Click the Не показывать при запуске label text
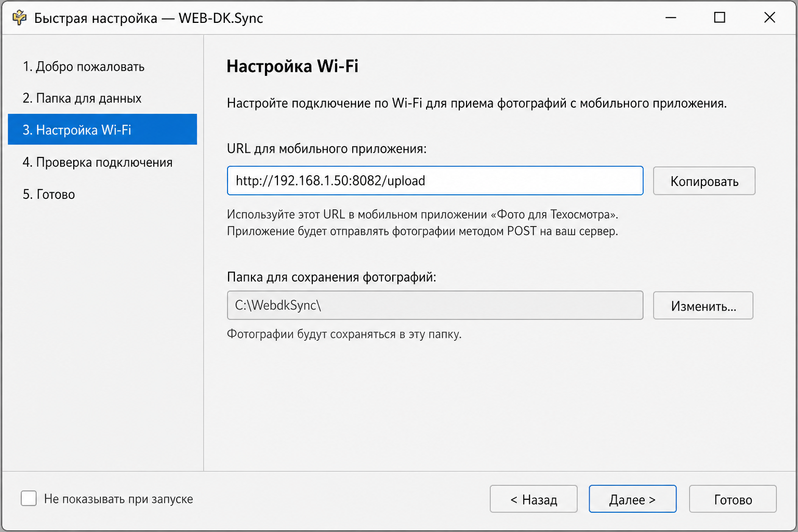The height and width of the screenshot is (532, 798). pyautogui.click(x=118, y=499)
